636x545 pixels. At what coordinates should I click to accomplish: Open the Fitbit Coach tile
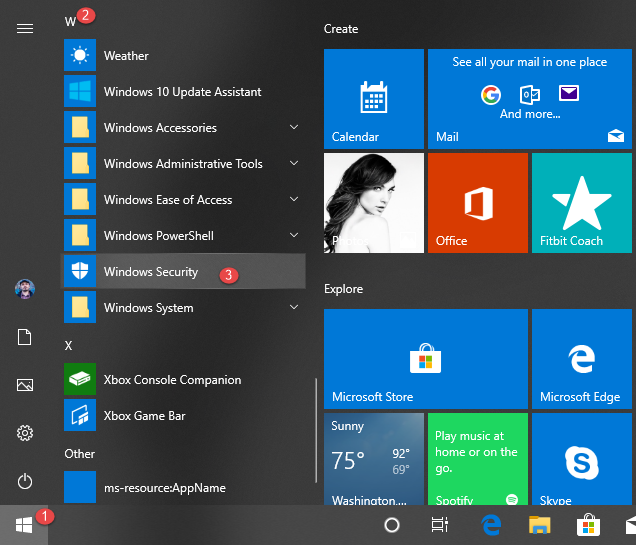582,203
